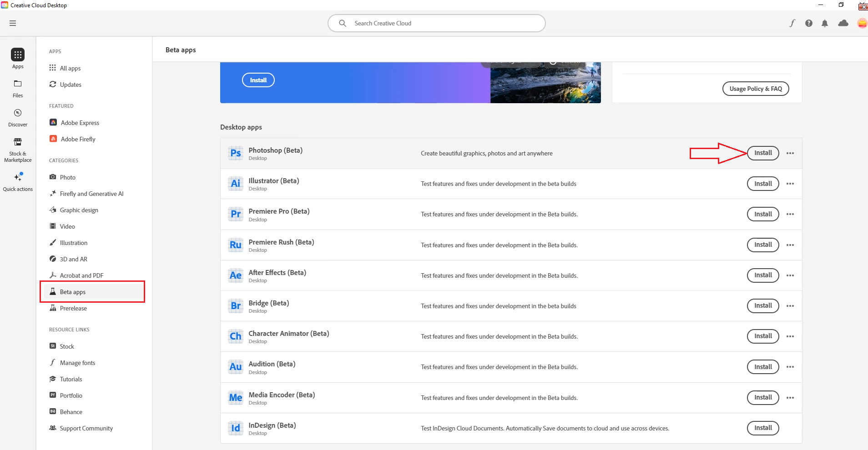
Task: Open Stock & Marketplace
Action: (x=18, y=150)
